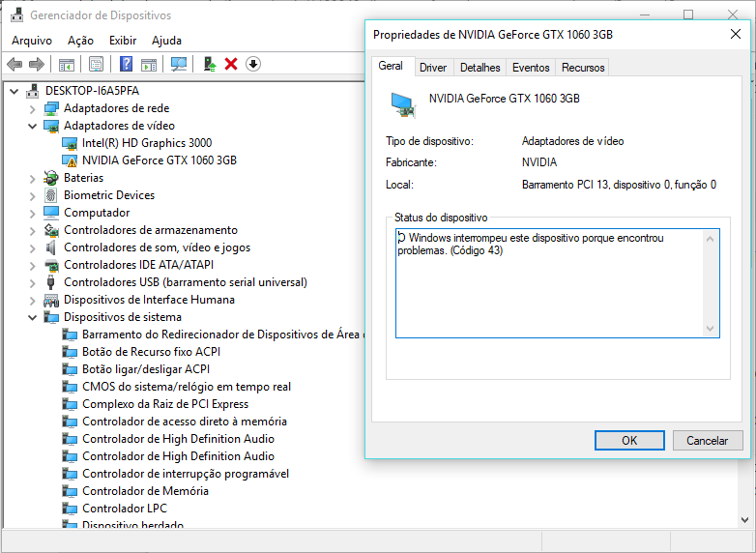Select NVIDIA GeForce GTX 1060 3GB tree item
This screenshot has height=553, width=756.
tap(160, 160)
